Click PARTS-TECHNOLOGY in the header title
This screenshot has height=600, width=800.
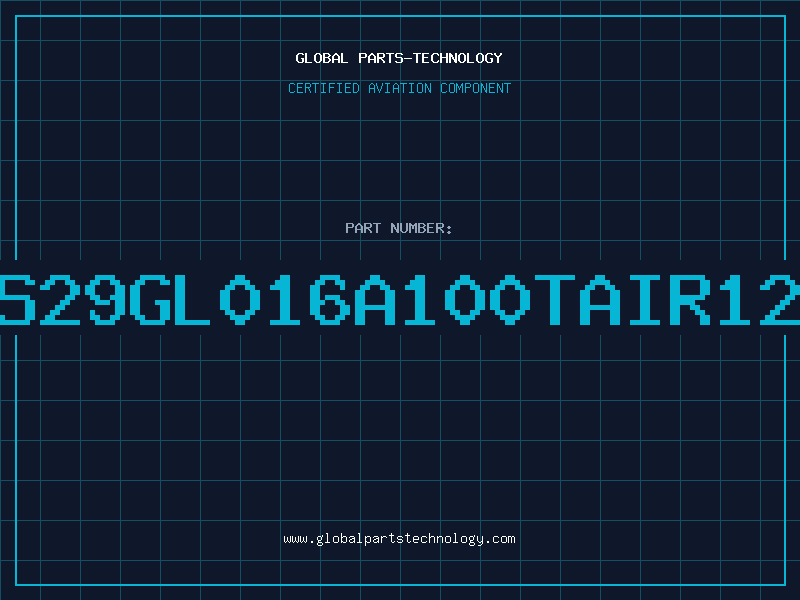pyautogui.click(x=430, y=58)
